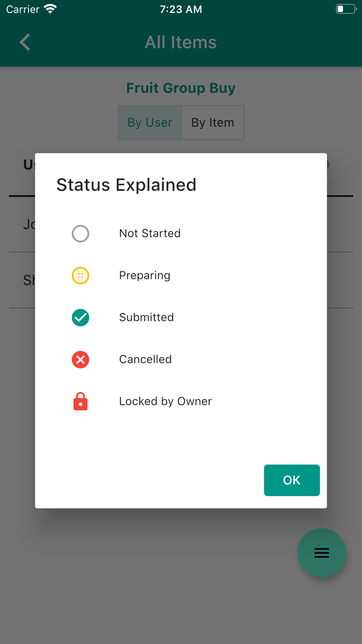
Task: Click the Fruit Group Buy heading
Action: [181, 88]
